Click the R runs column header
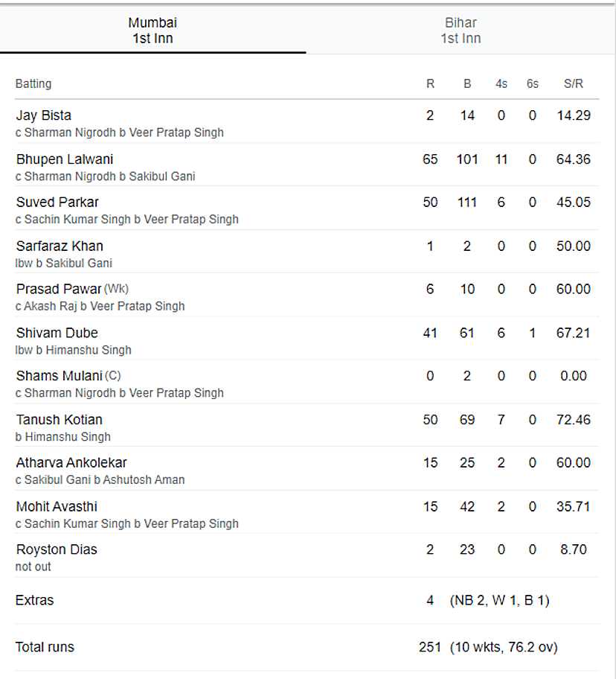Viewport: 616px width, 679px height. click(x=430, y=83)
